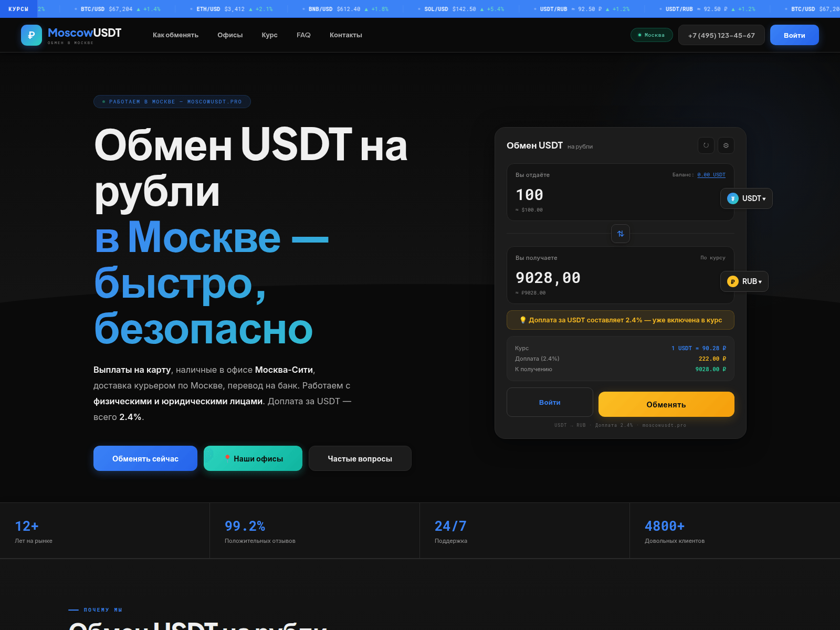Viewport: 840px width, 630px height.
Task: Open the Курс menu item
Action: (x=269, y=35)
